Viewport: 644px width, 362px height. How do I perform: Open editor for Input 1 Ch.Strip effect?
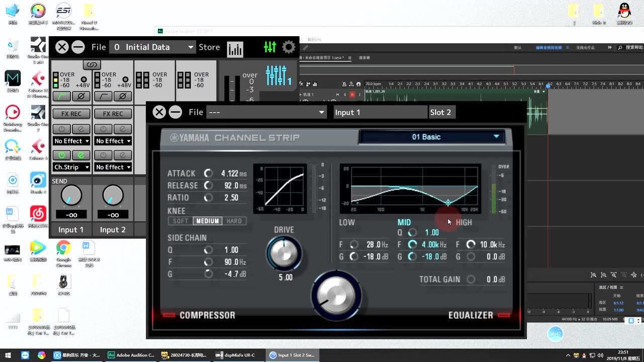tap(81, 155)
